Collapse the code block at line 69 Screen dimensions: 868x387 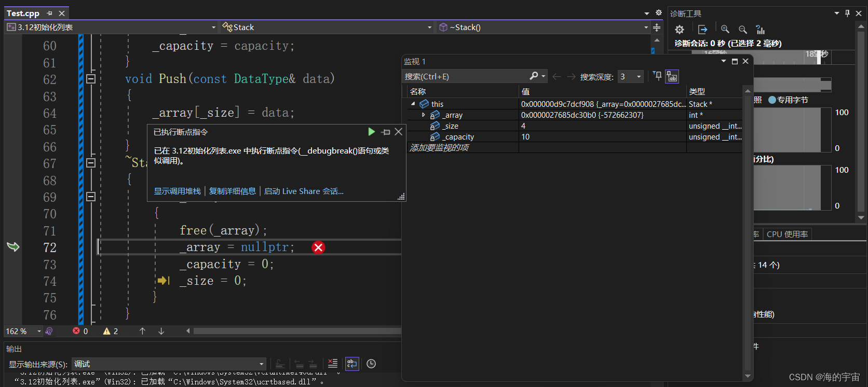click(91, 197)
